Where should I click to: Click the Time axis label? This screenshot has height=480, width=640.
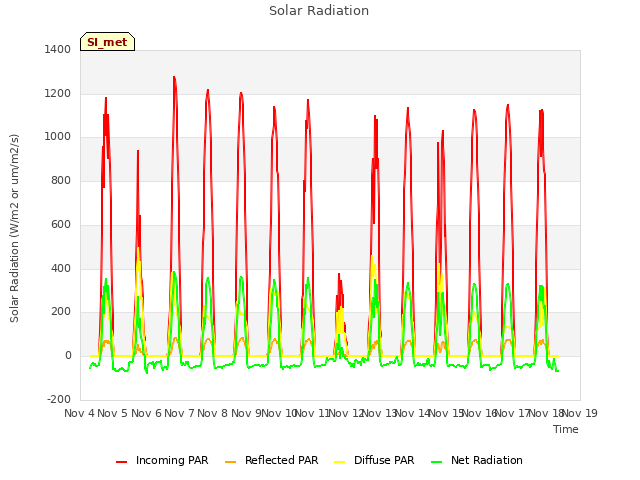coord(566,429)
